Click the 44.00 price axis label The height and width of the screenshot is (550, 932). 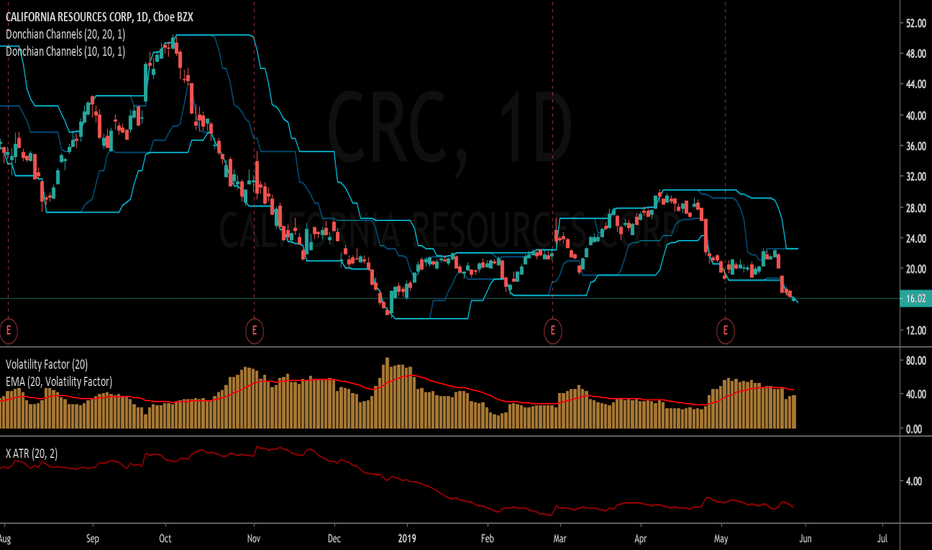pyautogui.click(x=916, y=84)
